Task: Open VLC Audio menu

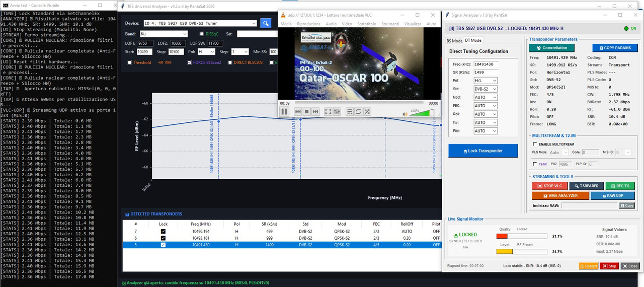Action: pyautogui.click(x=331, y=24)
